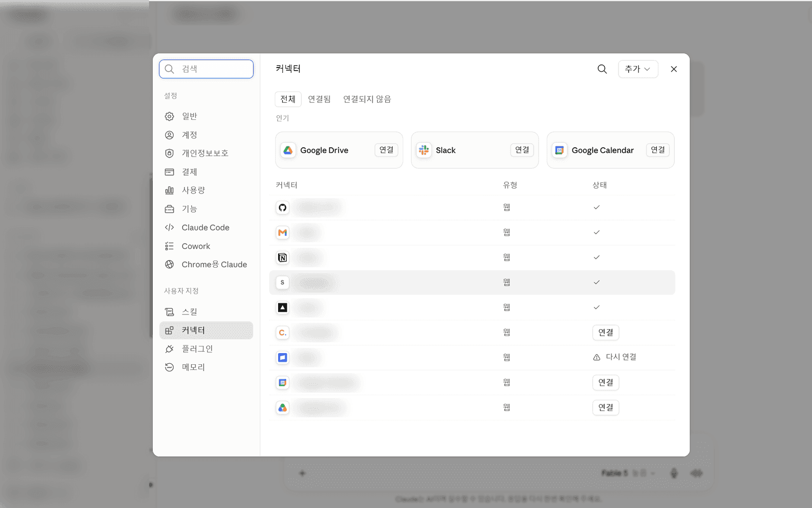
Task: Click the blue chat-square connector icon
Action: click(283, 358)
